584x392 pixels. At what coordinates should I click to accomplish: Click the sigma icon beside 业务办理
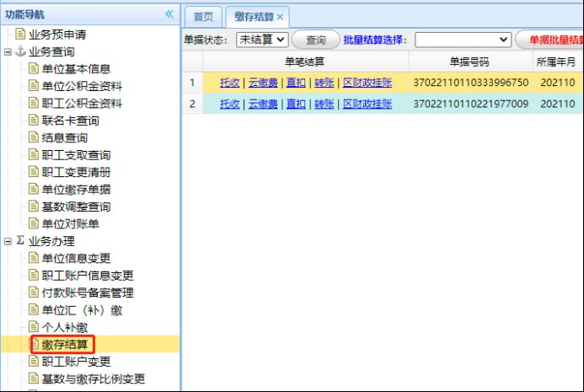(20, 241)
